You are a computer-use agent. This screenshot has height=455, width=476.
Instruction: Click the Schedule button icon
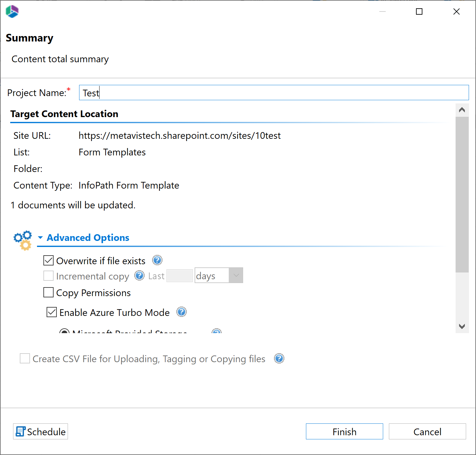tap(20, 431)
